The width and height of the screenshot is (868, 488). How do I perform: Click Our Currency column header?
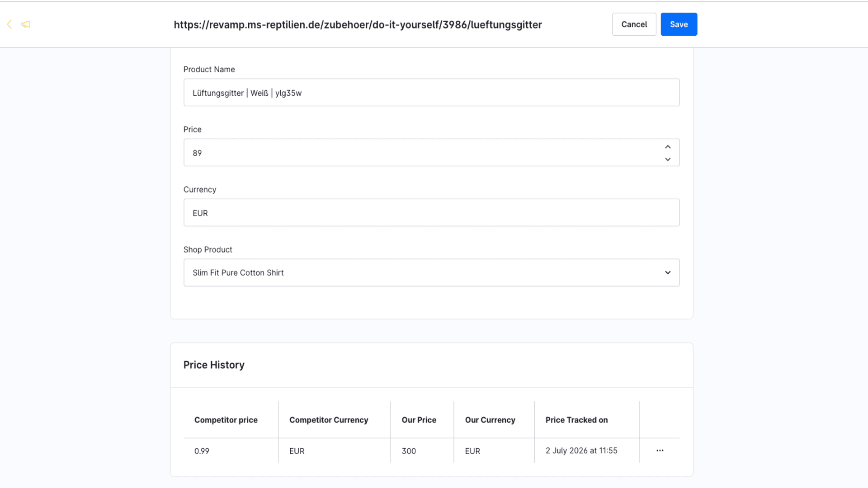point(490,420)
